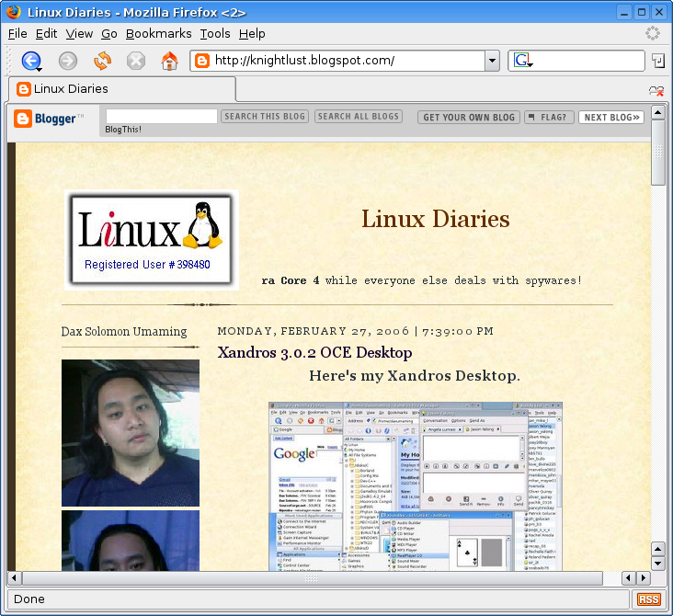Screen dimensions: 673x616
Task: Click the Go button beside the search box
Action: pos(657,61)
